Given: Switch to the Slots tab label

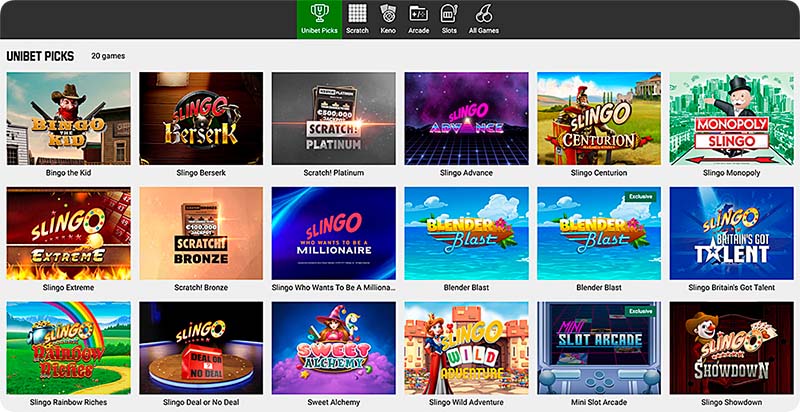Looking at the screenshot, I should click(x=449, y=31).
